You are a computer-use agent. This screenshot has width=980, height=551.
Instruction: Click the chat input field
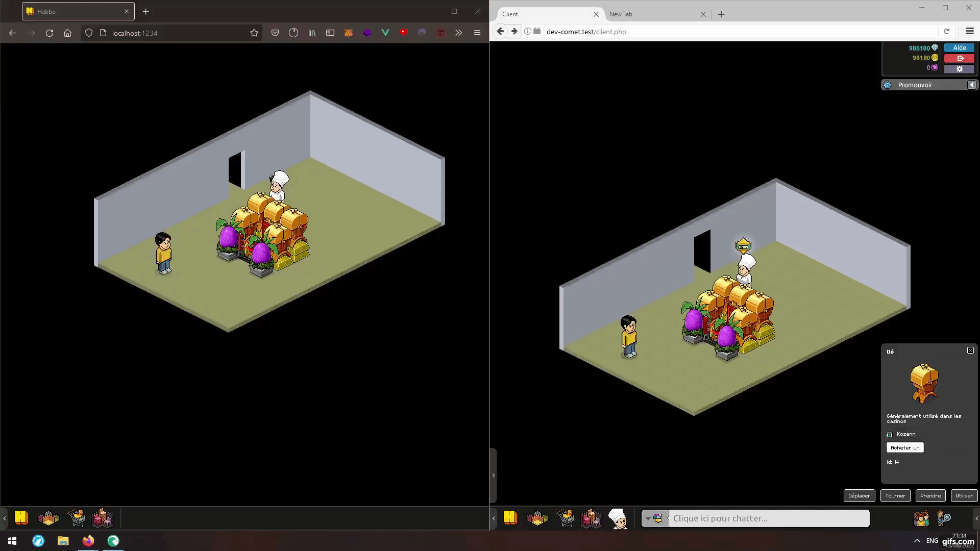(x=768, y=518)
